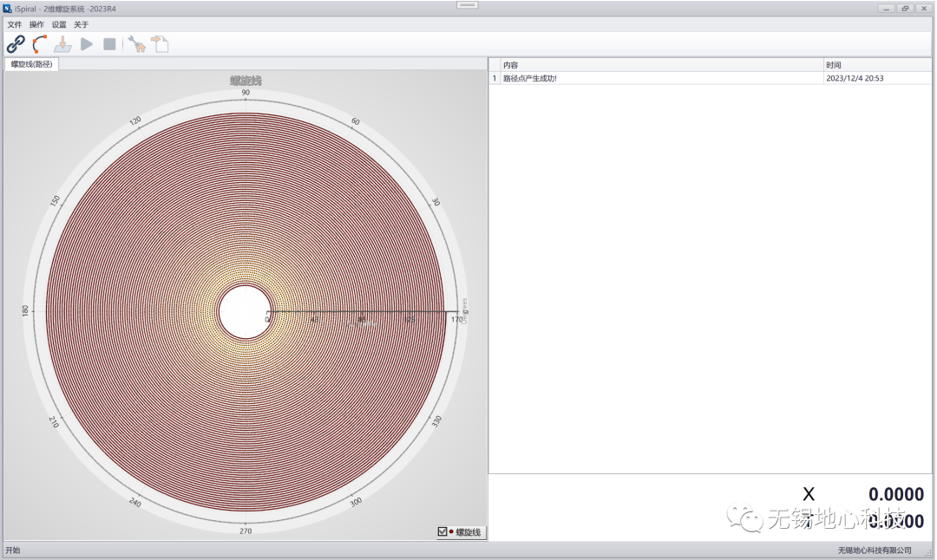This screenshot has height=560, width=937.
Task: Click the red dot legend marker for 螺旋线
Action: coord(451,532)
